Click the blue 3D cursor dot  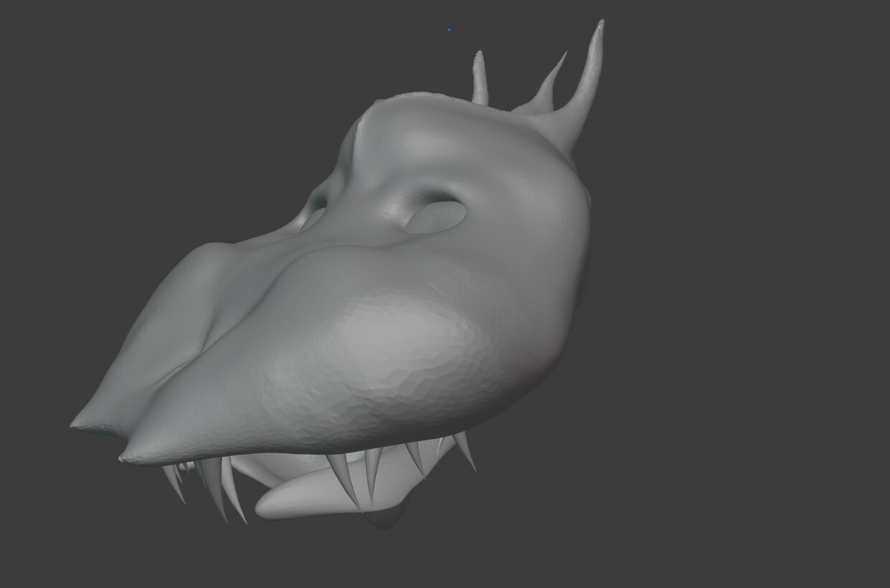pyautogui.click(x=449, y=29)
